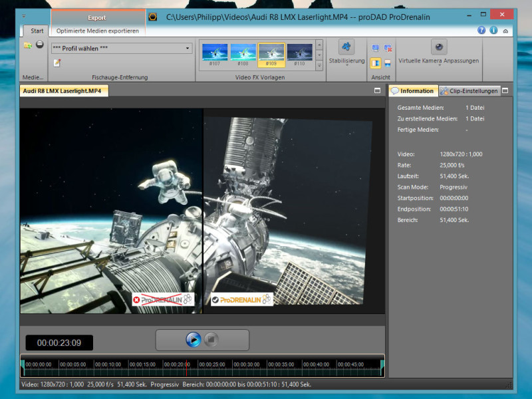Screen dimensions: 532x399
Task: Click the crossed-out ProDrenalin original badge
Action: 163,300
